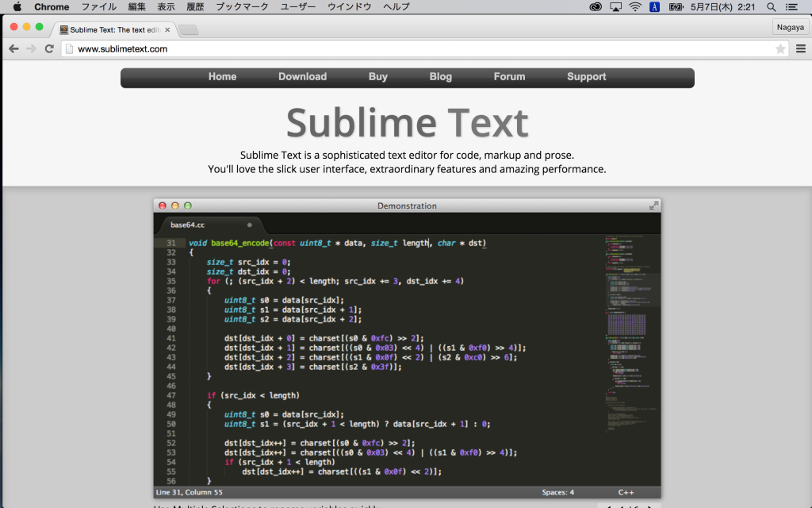Click the date and time 5月7日(木) 2:21
Screen dimensions: 812x508
click(722, 6)
